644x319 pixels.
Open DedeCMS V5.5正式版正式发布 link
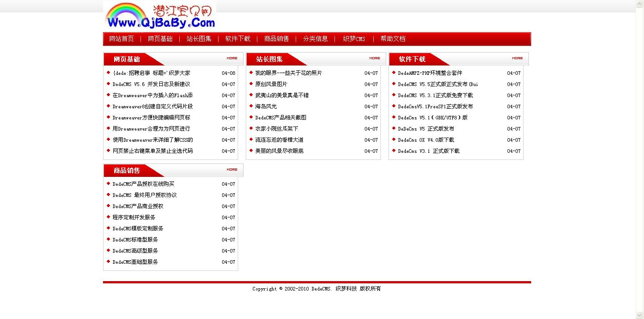pyautogui.click(x=438, y=84)
